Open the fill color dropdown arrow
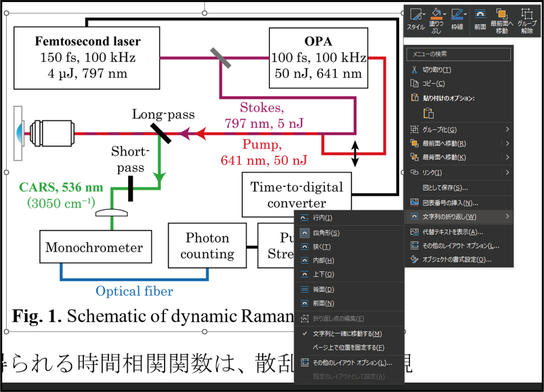 (445, 14)
